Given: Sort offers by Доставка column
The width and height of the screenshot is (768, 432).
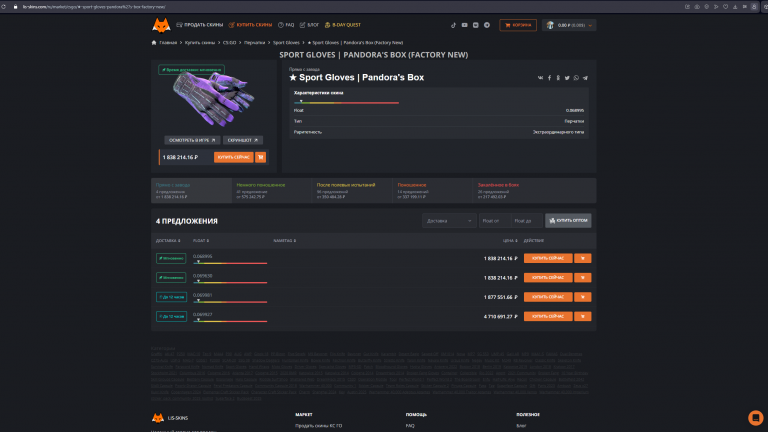Looking at the screenshot, I should click(x=168, y=240).
